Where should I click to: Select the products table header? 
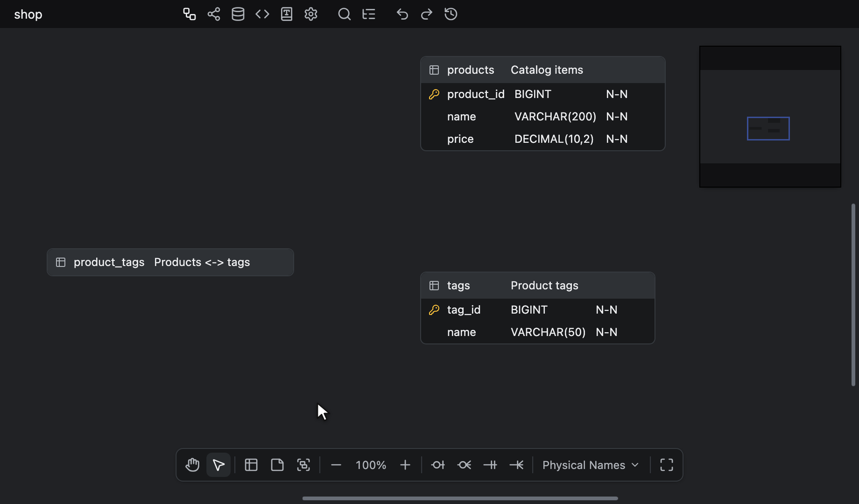click(543, 70)
